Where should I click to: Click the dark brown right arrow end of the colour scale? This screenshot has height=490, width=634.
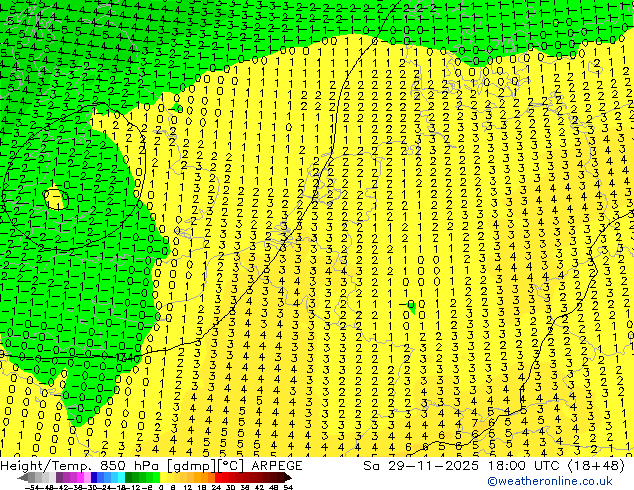coord(287,478)
